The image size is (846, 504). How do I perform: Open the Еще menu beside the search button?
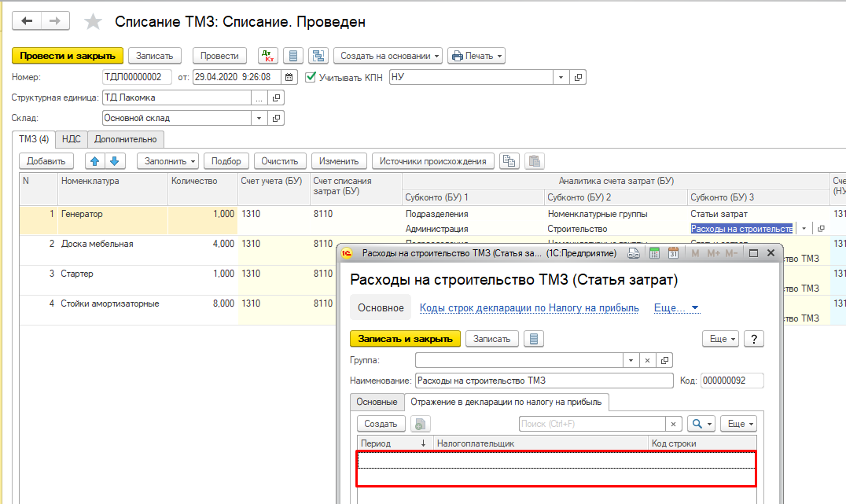(738, 424)
